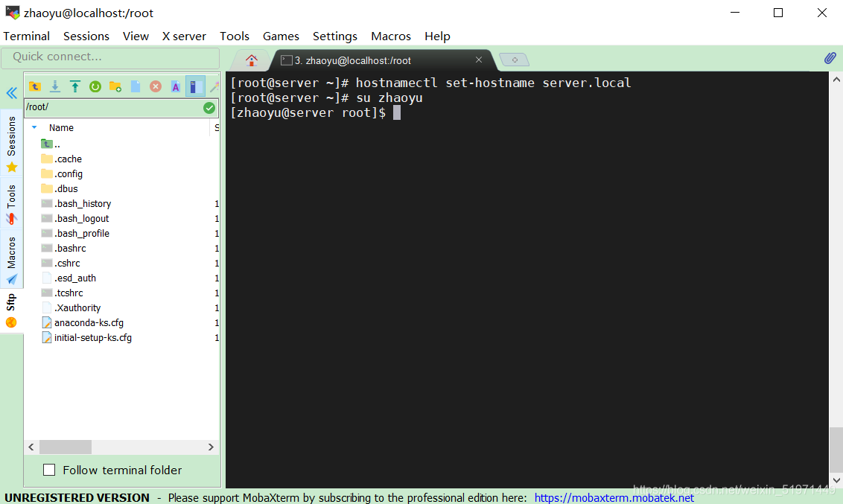Go to parent folder in SFTP toolbar
Screen dimensions: 843x504
click(35, 86)
